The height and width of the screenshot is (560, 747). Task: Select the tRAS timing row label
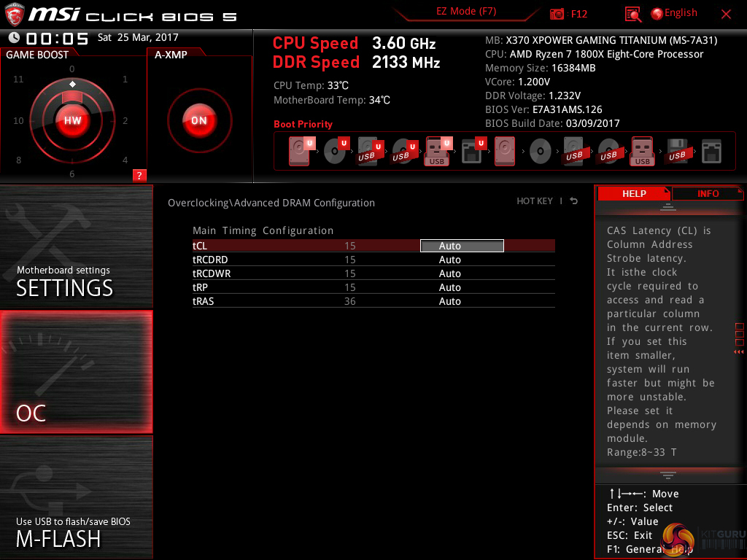(x=203, y=301)
